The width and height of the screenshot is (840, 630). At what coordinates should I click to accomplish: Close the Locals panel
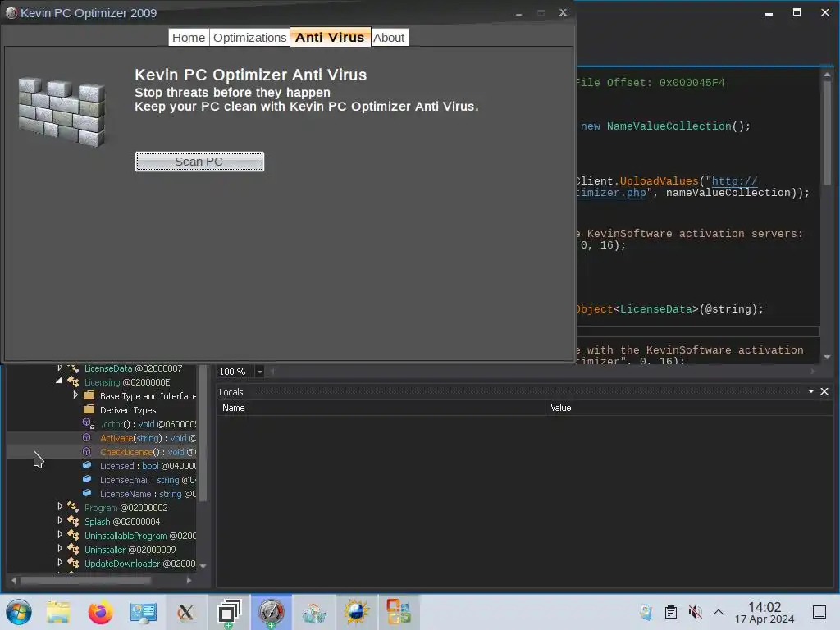click(824, 391)
